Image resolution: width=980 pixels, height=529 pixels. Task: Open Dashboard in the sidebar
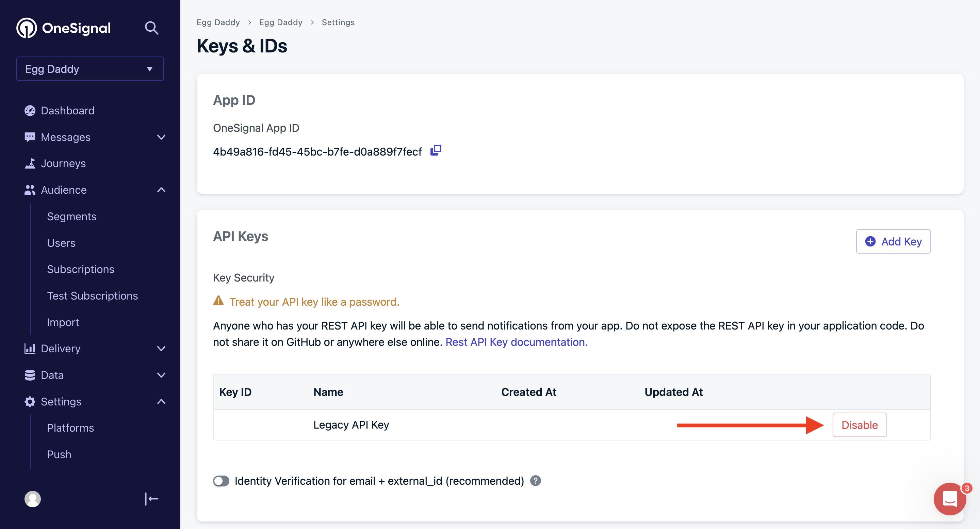(x=67, y=110)
